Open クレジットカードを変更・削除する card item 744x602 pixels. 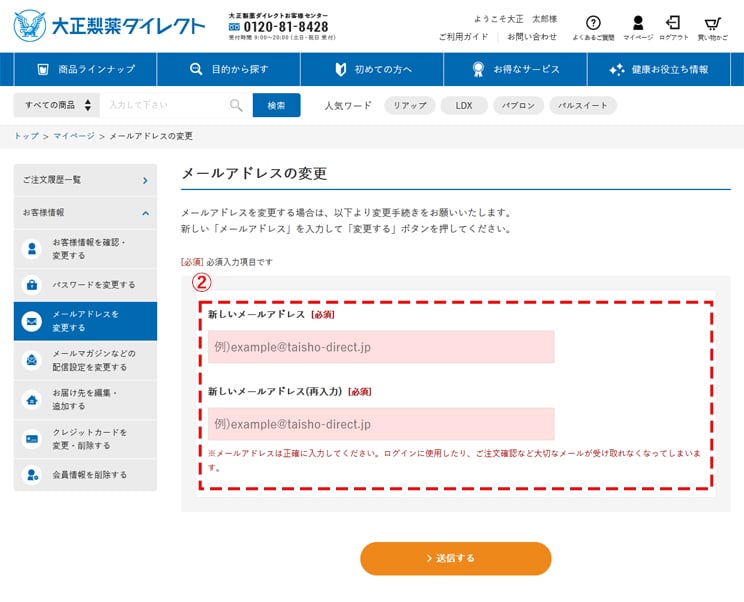[x=85, y=438]
